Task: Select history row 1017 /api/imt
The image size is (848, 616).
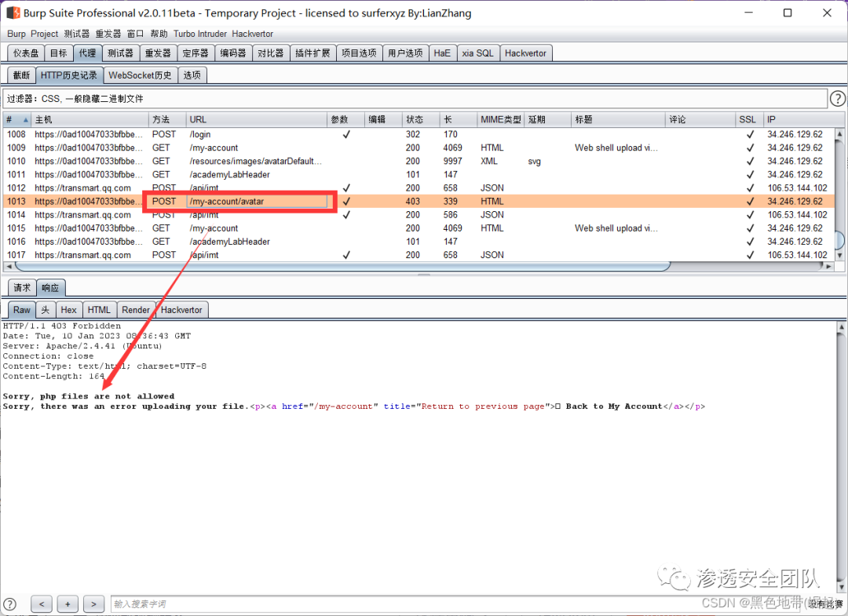Action: point(419,255)
